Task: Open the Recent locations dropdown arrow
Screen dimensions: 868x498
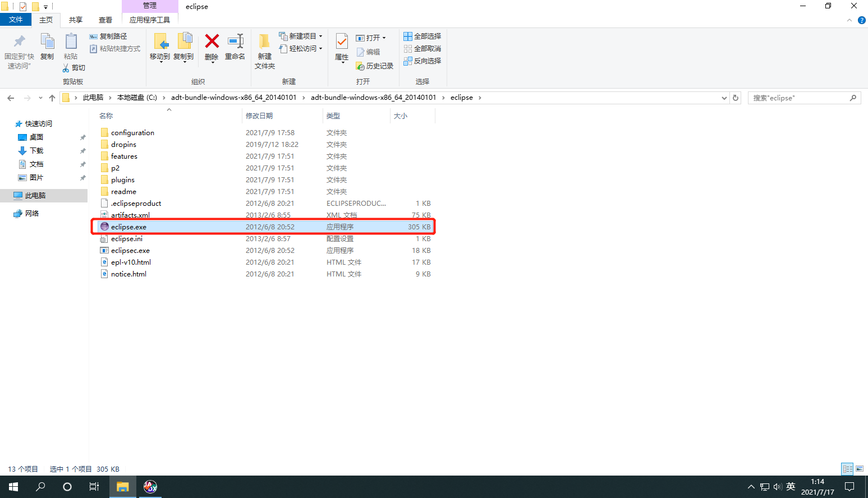Action: pyautogui.click(x=40, y=98)
